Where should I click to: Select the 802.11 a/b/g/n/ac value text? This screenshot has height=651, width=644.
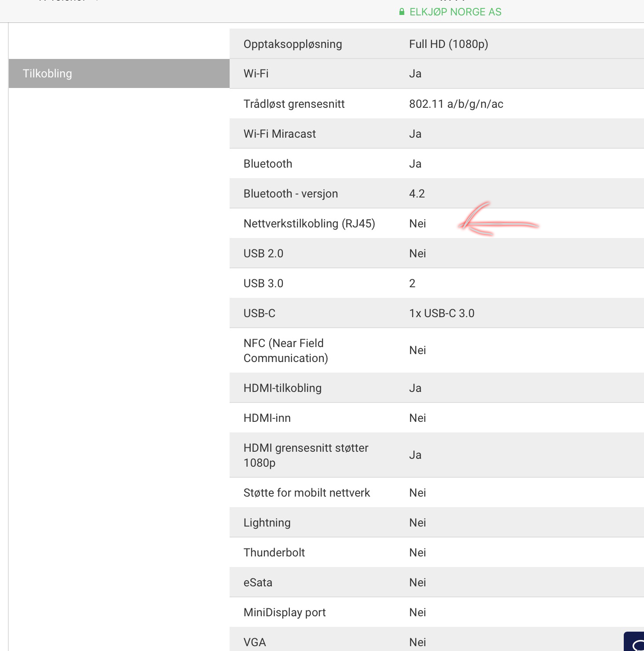point(456,104)
